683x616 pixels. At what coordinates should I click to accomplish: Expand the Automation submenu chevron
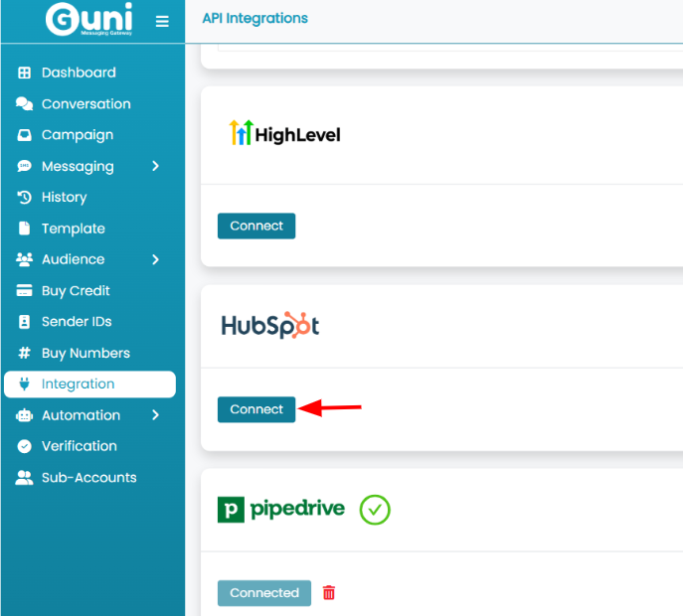(x=155, y=415)
